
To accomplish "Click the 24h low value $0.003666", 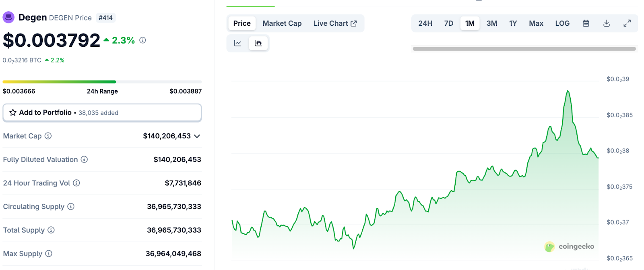I will (19, 91).
